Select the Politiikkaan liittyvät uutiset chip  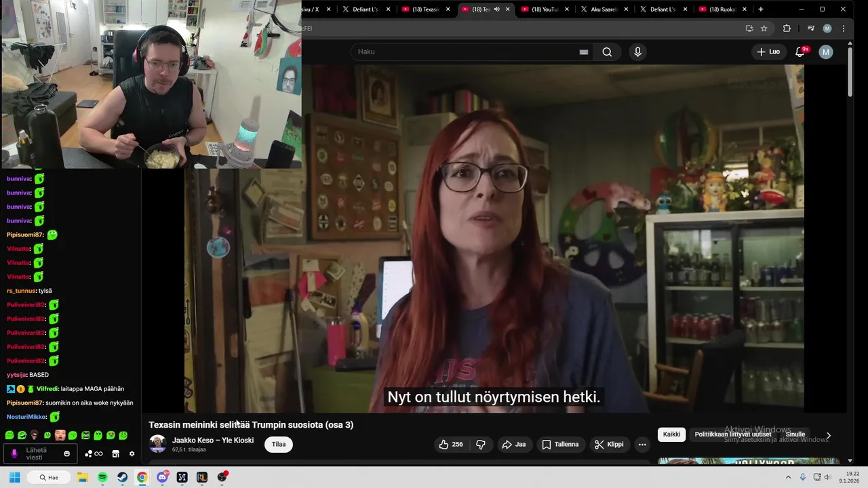pyautogui.click(x=732, y=434)
